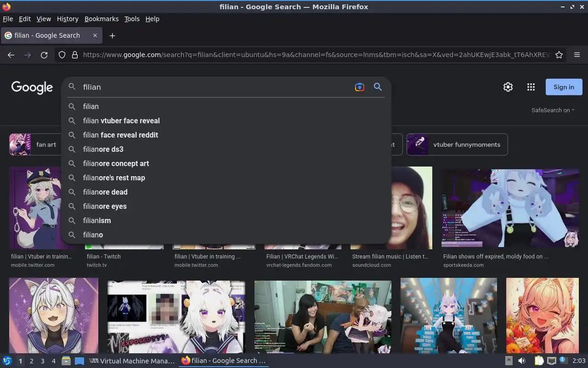
Task: Open the Tools menu
Action: point(132,19)
